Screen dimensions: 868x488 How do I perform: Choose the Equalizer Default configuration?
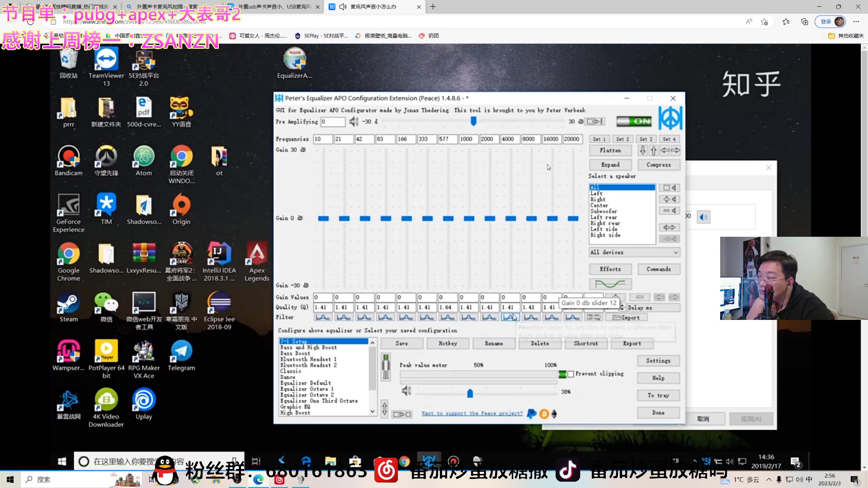pyautogui.click(x=306, y=383)
